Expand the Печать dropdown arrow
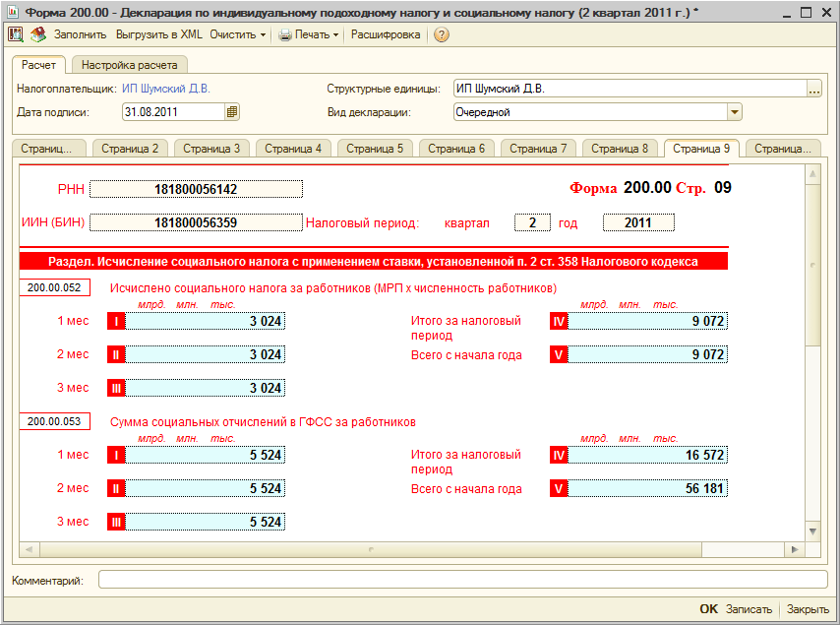The image size is (840, 625). pos(335,34)
